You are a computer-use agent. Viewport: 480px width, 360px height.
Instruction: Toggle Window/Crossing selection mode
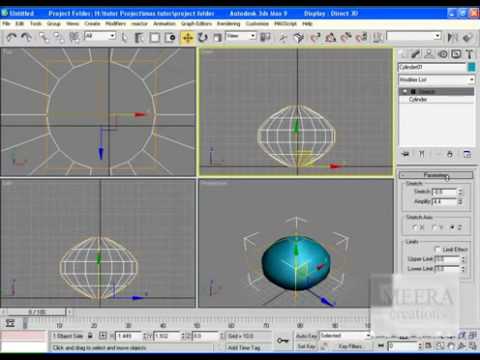[170, 37]
